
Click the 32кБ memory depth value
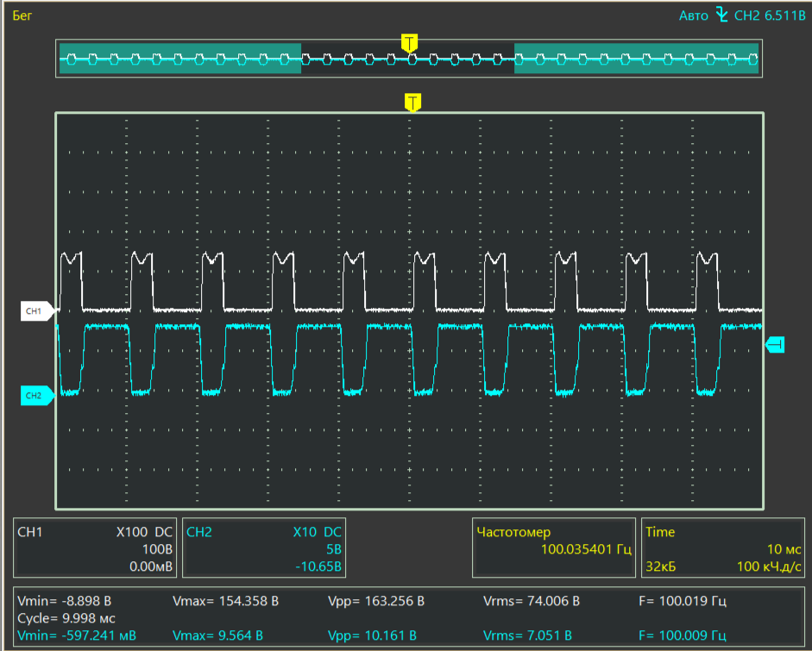(x=661, y=566)
